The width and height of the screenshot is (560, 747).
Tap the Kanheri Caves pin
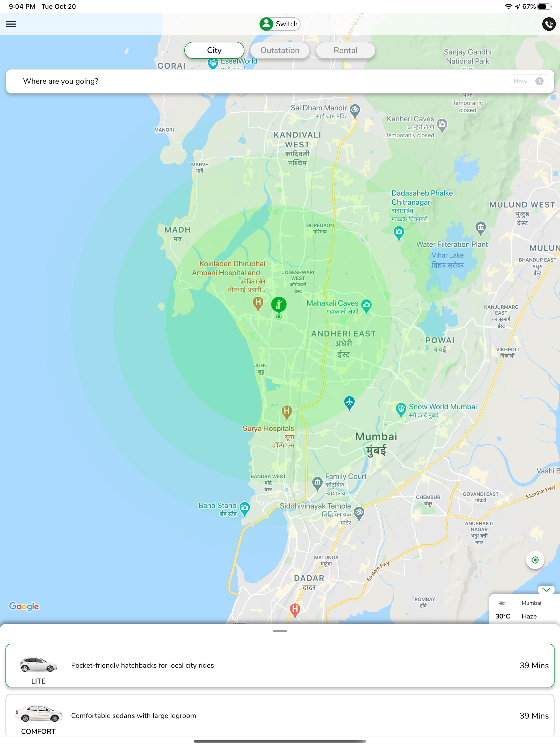pos(442,126)
